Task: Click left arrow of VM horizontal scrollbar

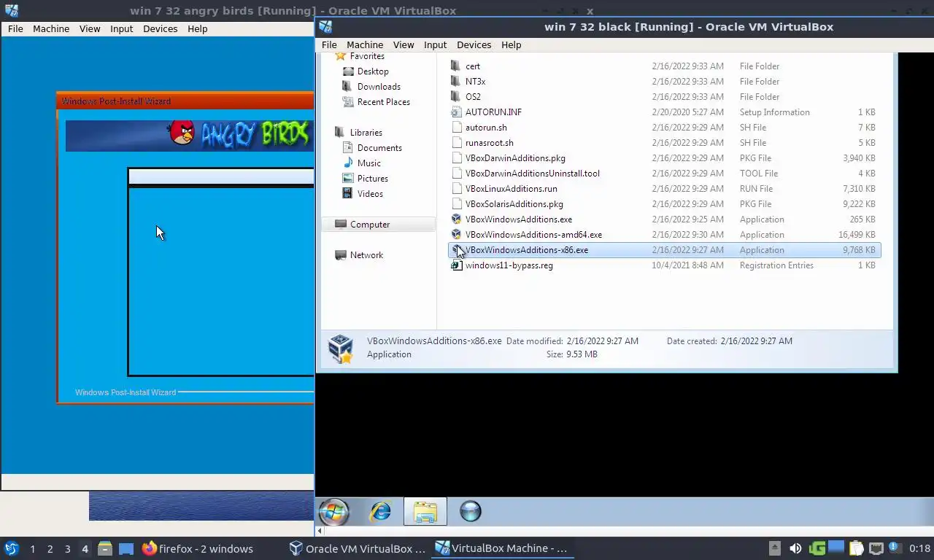Action: point(320,531)
